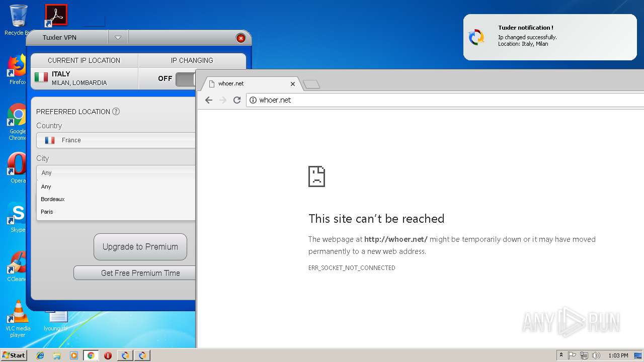Close the Tuxler VPN window

pyautogui.click(x=241, y=38)
